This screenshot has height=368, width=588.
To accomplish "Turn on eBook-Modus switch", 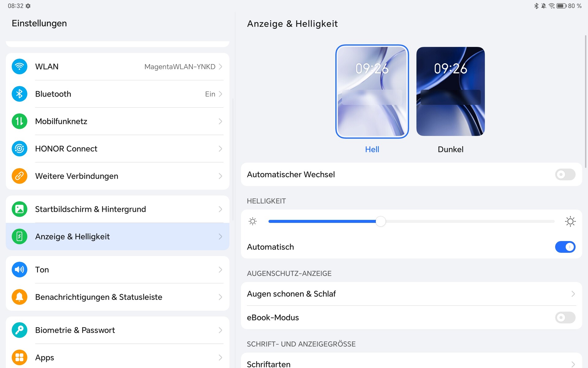I will pos(565,317).
